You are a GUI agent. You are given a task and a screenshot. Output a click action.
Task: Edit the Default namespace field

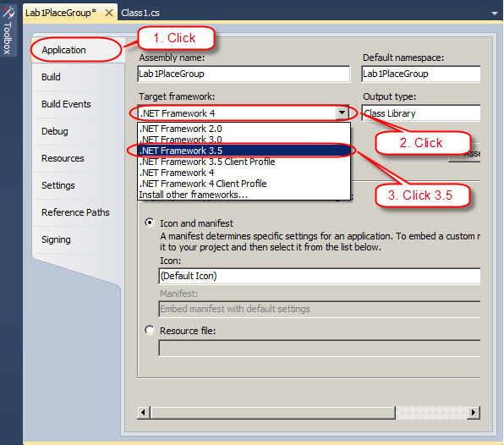[x=421, y=74]
